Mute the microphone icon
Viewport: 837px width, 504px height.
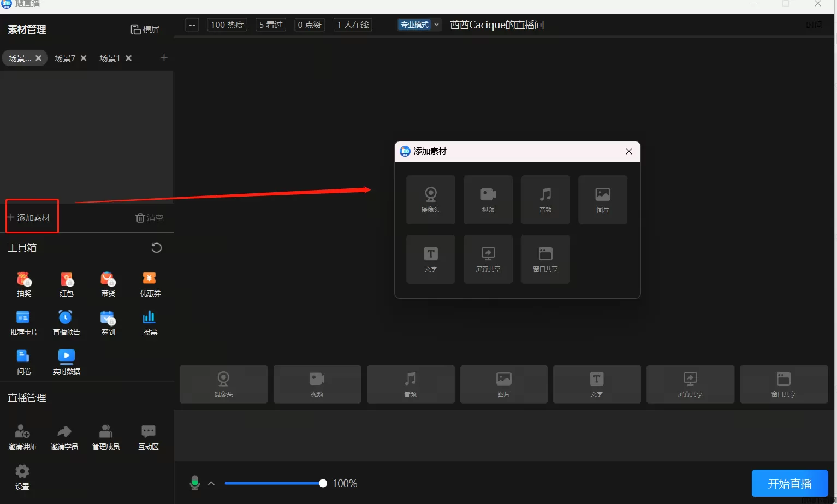click(x=194, y=483)
